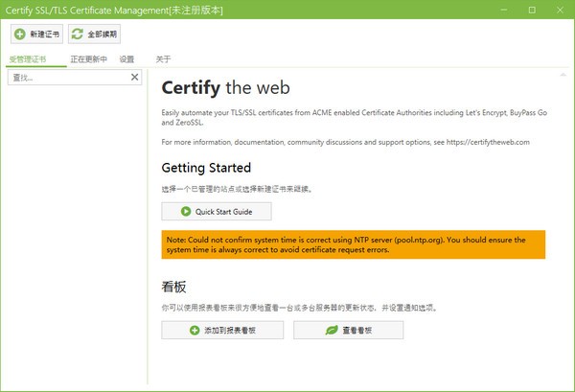Click the "Getting Started" heading
Viewport: 575px width, 392px height.
(x=206, y=168)
